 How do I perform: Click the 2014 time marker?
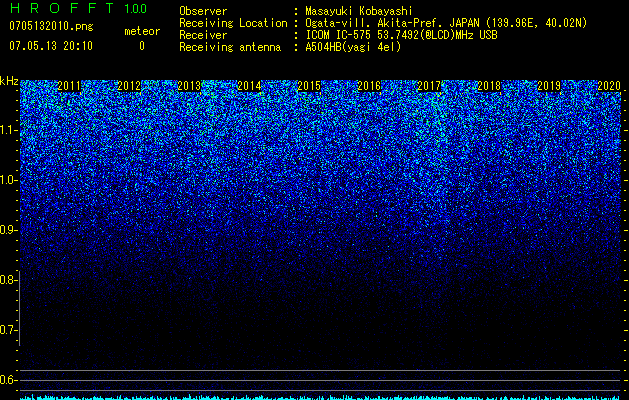(249, 86)
